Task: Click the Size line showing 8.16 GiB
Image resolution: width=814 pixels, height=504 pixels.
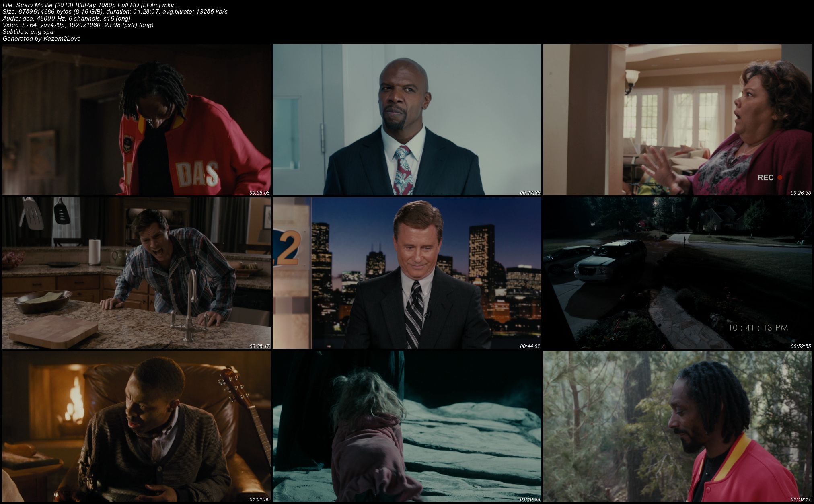Action: pos(115,11)
